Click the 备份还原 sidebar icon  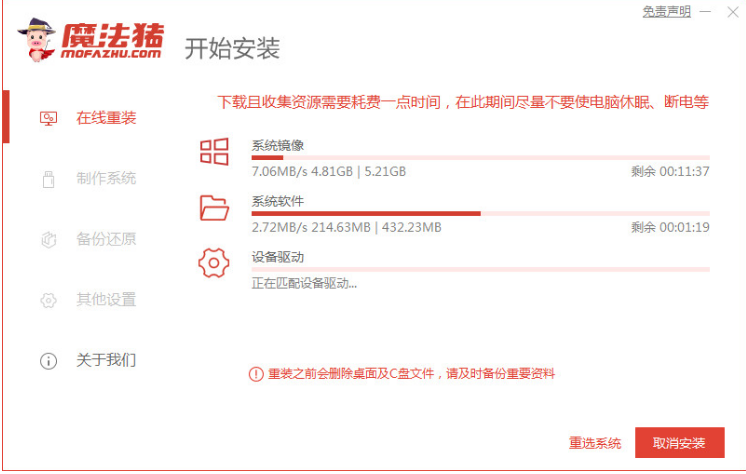48,239
